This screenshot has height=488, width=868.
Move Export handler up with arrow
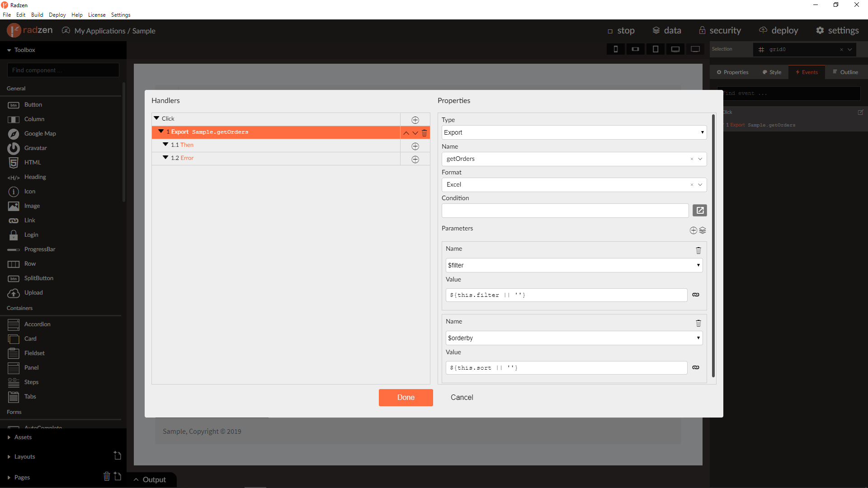click(406, 133)
